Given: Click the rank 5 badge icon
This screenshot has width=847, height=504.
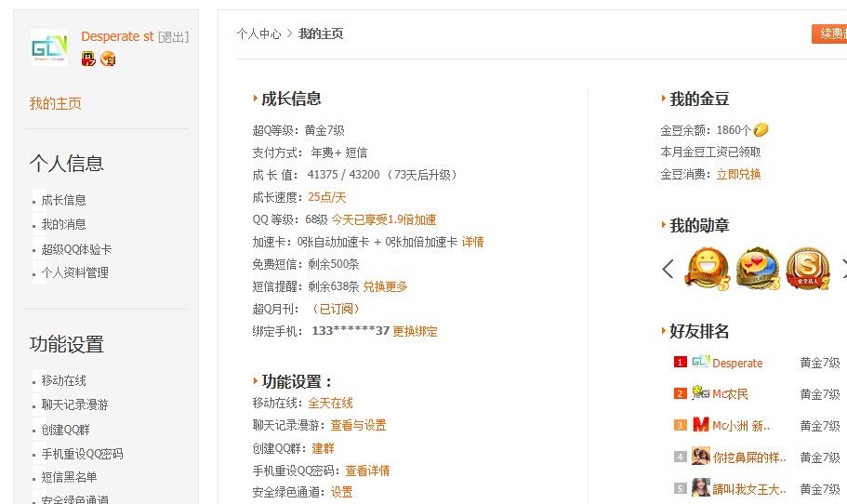Looking at the screenshot, I should tap(680, 488).
